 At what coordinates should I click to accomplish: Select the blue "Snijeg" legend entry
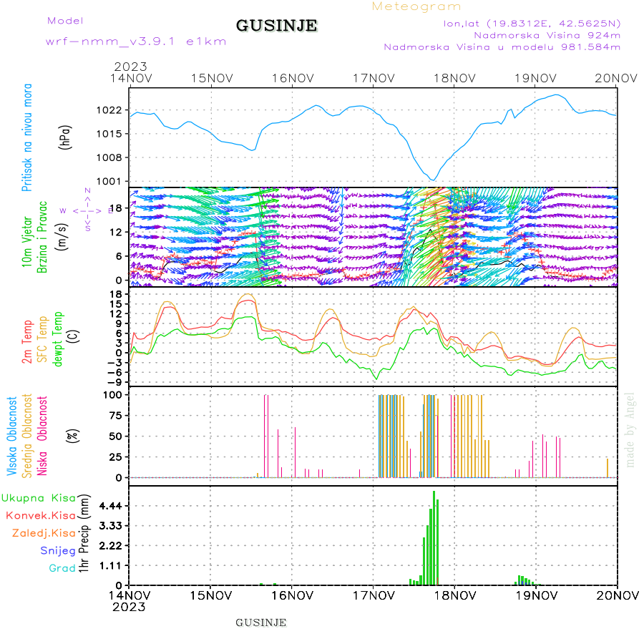tap(58, 551)
